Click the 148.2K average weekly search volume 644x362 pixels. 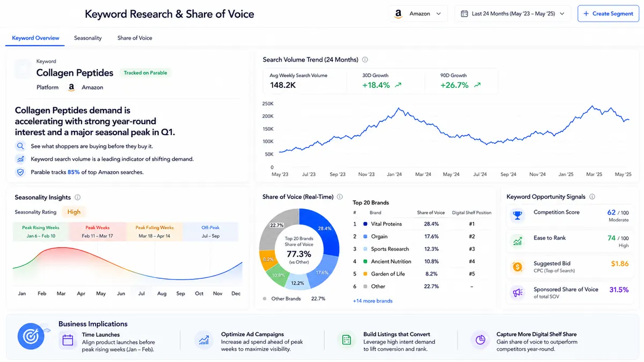click(x=283, y=85)
